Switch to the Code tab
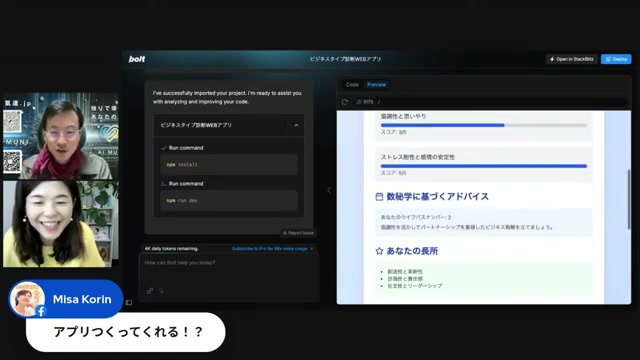The height and width of the screenshot is (360, 640). [352, 84]
